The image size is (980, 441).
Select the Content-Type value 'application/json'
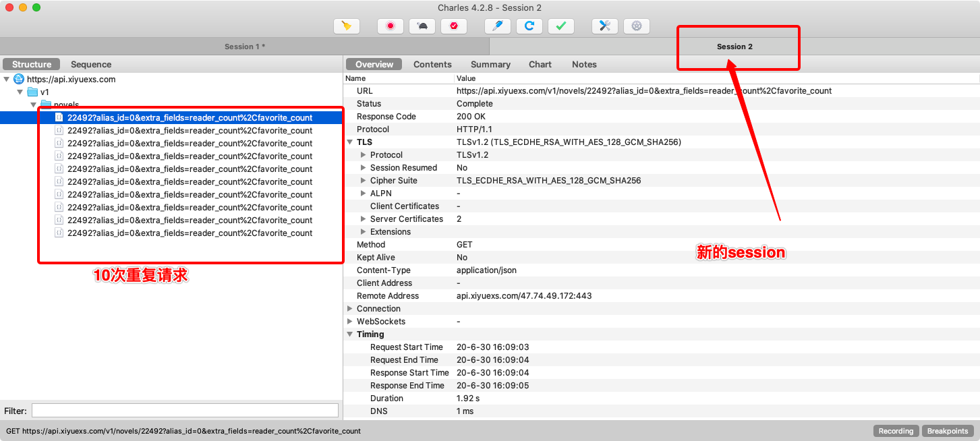pyautogui.click(x=486, y=270)
